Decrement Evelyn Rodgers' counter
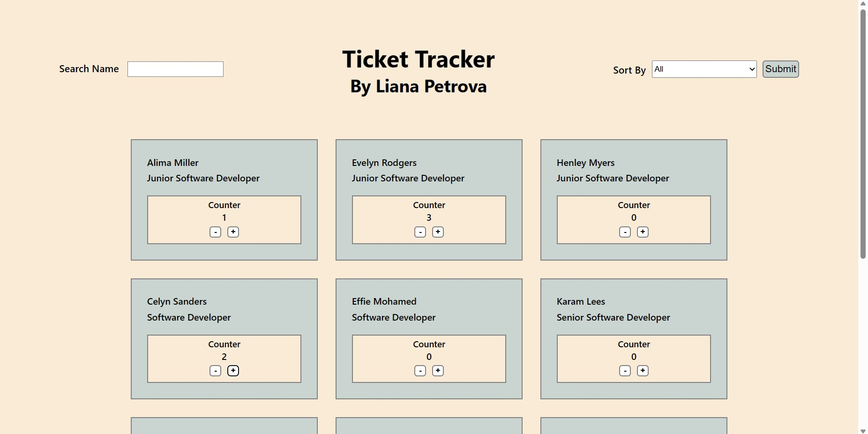Viewport: 868px width, 434px height. [x=420, y=232]
